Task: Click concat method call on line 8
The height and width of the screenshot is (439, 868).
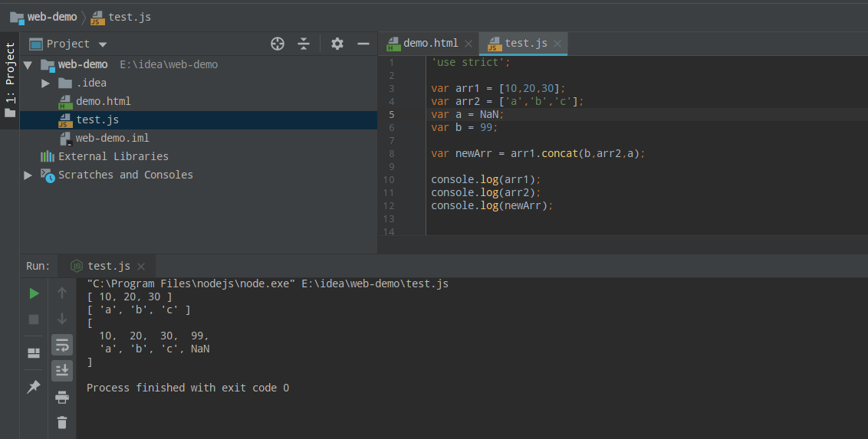Action: (x=560, y=154)
